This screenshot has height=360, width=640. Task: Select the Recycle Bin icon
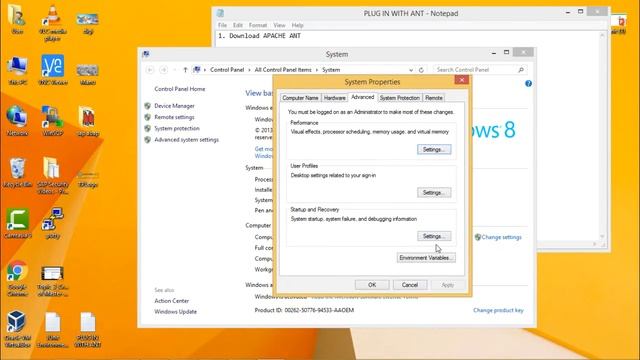pos(17,172)
